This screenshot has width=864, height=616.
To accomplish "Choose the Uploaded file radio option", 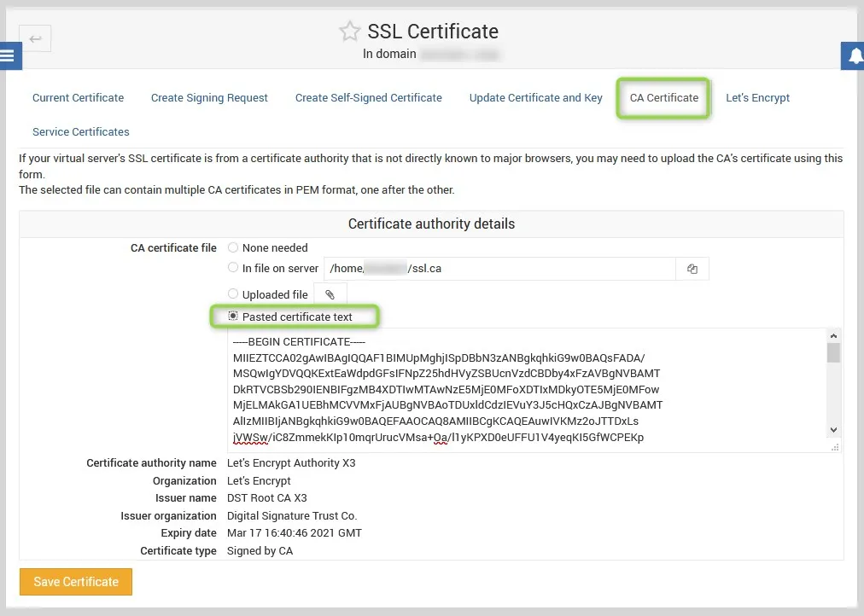I will click(x=233, y=294).
